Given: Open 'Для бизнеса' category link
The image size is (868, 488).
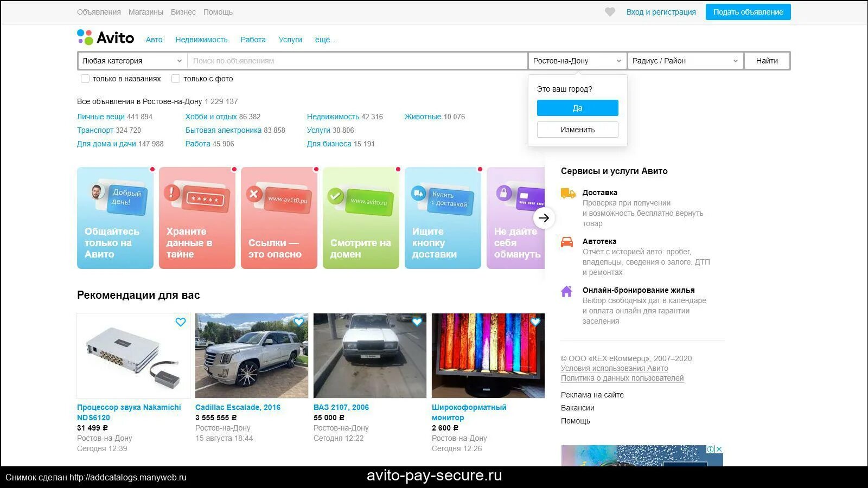Looking at the screenshot, I should tap(329, 144).
